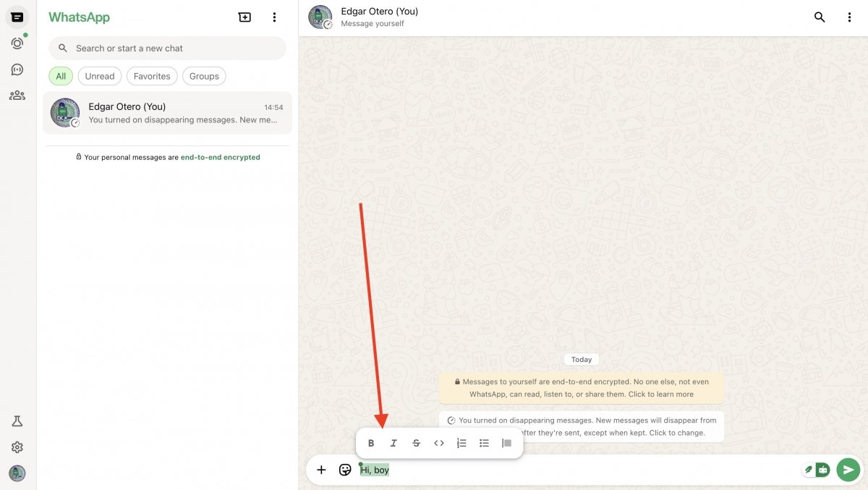Click the Today date label
Viewport: 868px width, 490px height.
(x=582, y=359)
